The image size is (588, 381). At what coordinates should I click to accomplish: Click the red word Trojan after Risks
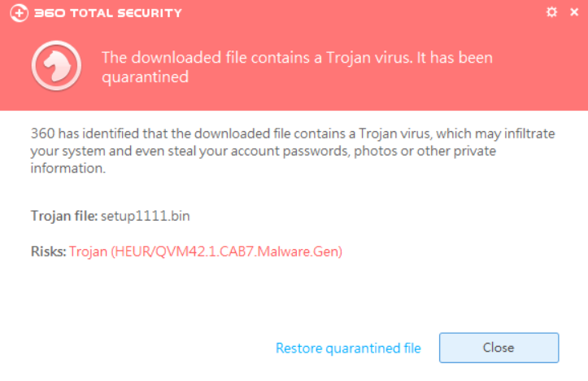(x=88, y=252)
